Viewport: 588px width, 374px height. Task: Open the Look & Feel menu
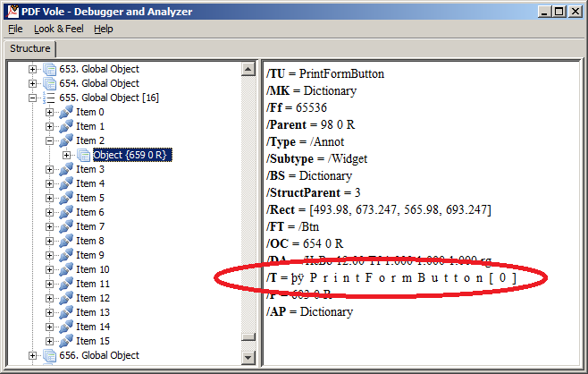(x=58, y=29)
